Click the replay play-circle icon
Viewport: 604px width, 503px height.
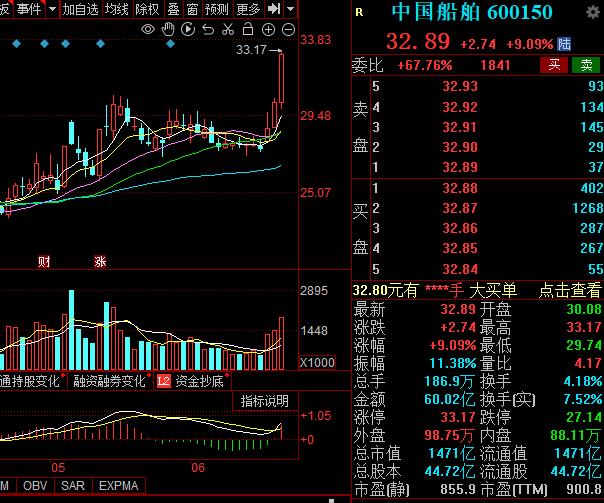click(188, 29)
